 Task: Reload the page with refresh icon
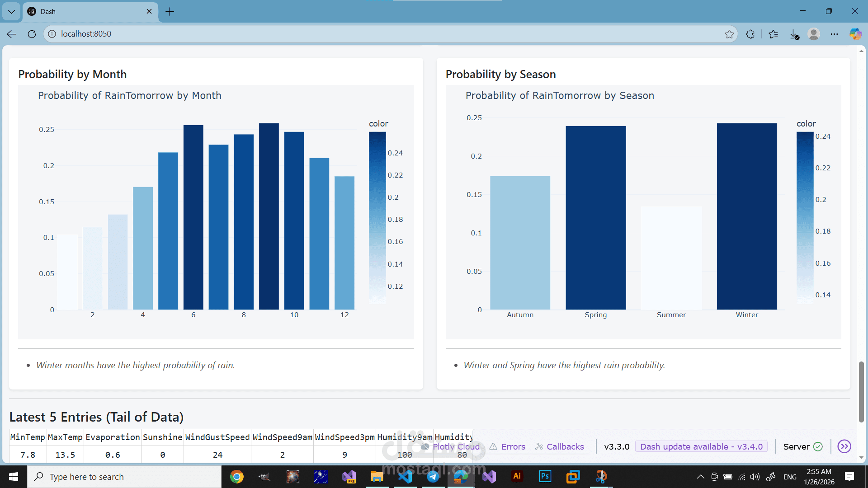(32, 34)
